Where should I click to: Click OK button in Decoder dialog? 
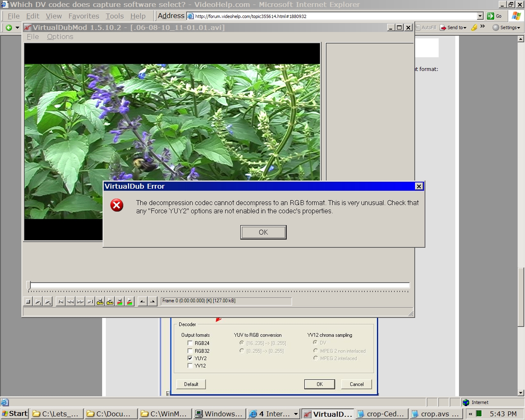click(320, 384)
